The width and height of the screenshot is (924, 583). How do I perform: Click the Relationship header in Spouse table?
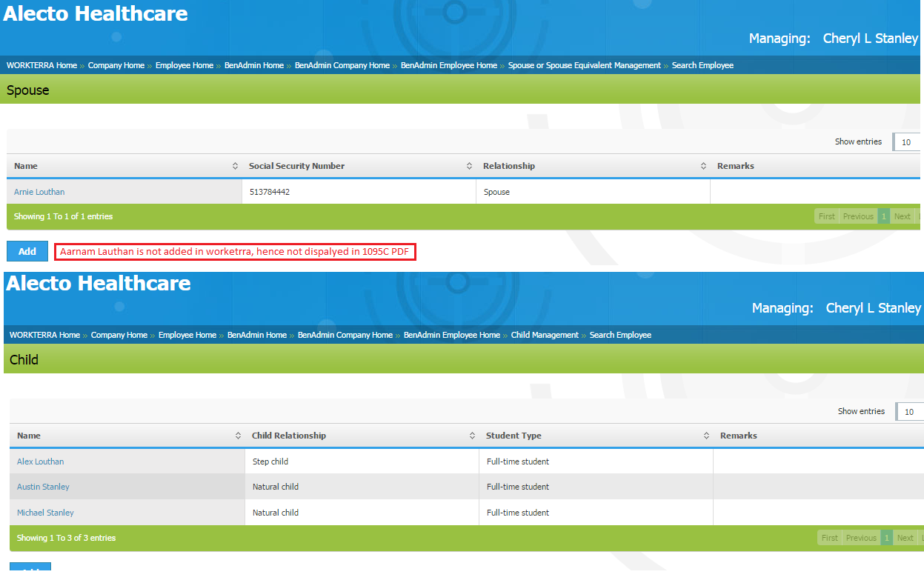point(509,166)
